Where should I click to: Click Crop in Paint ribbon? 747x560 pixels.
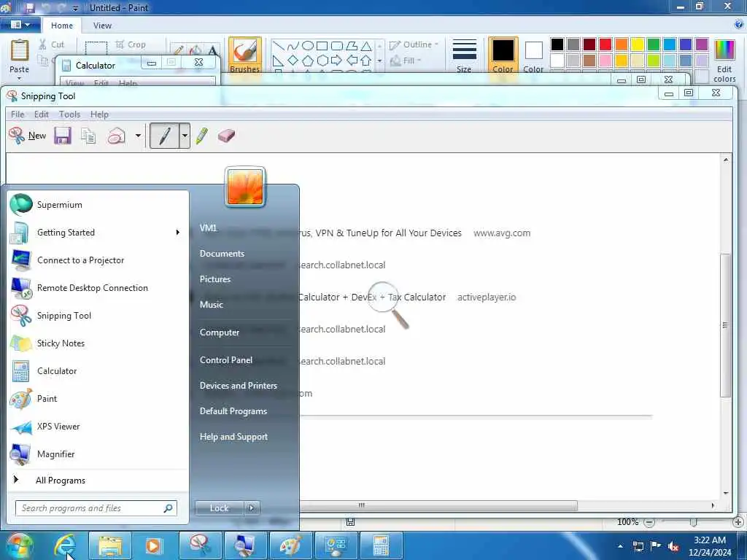(x=130, y=44)
